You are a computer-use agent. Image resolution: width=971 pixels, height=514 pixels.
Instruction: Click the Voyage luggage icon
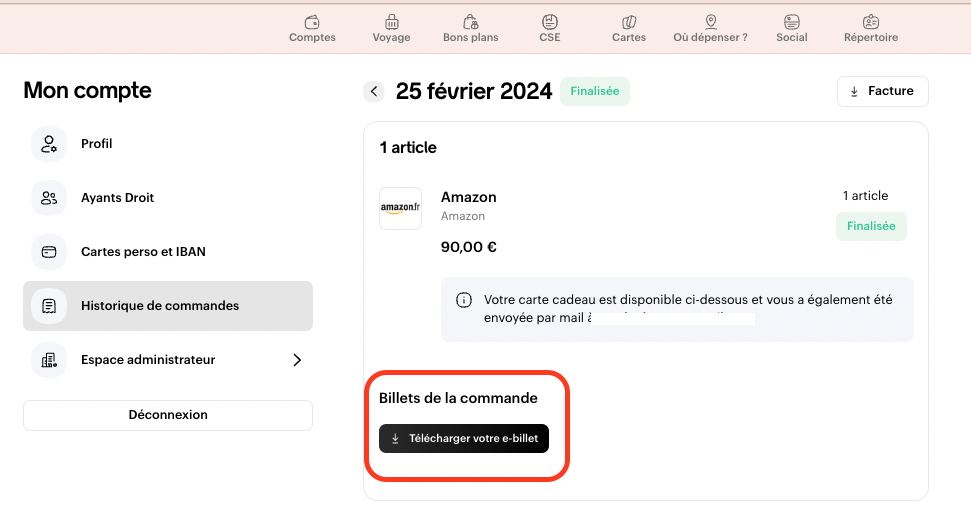point(391,22)
